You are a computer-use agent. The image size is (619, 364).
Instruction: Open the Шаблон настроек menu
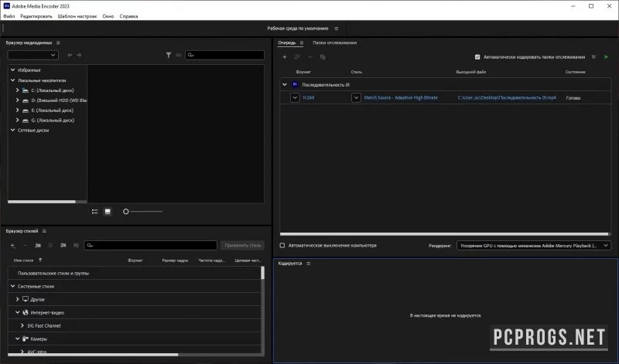(77, 16)
